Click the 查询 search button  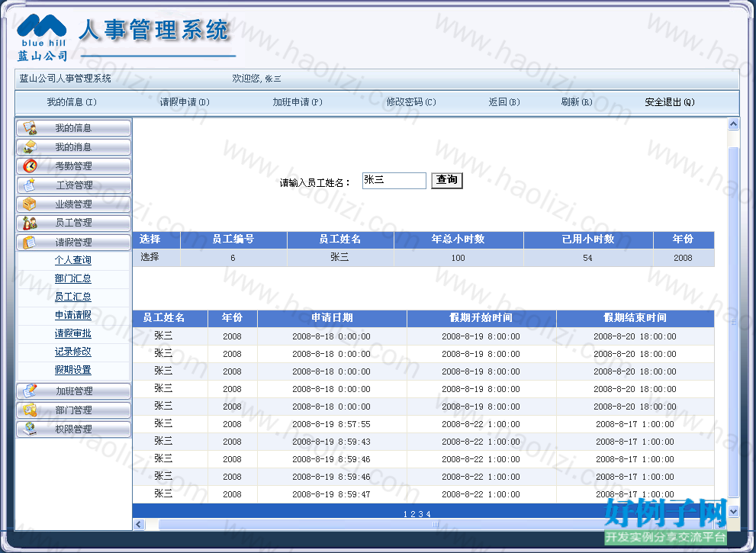coord(447,180)
